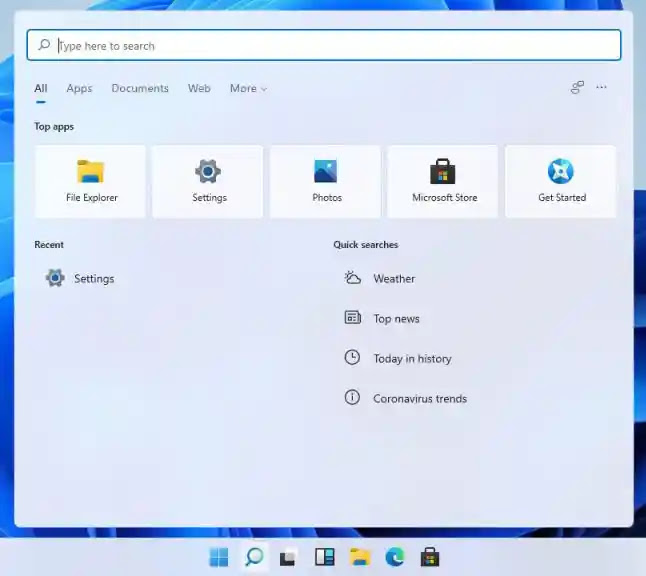646x576 pixels.
Task: Select the Coronavirus trends quick search
Action: [x=405, y=398]
